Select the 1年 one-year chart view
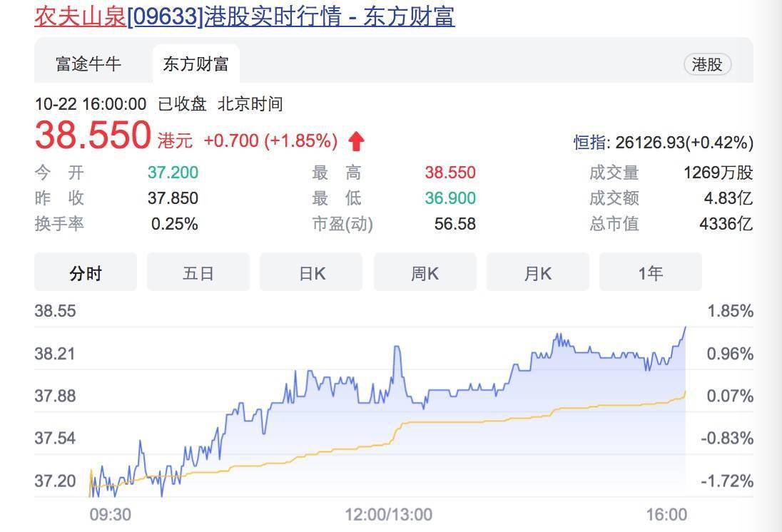The width and height of the screenshot is (782, 532). [x=650, y=272]
